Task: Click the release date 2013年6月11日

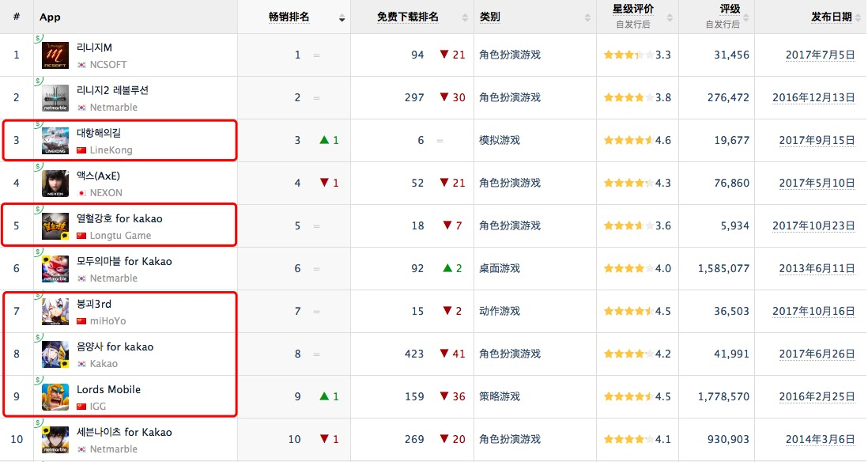Action: tap(817, 268)
